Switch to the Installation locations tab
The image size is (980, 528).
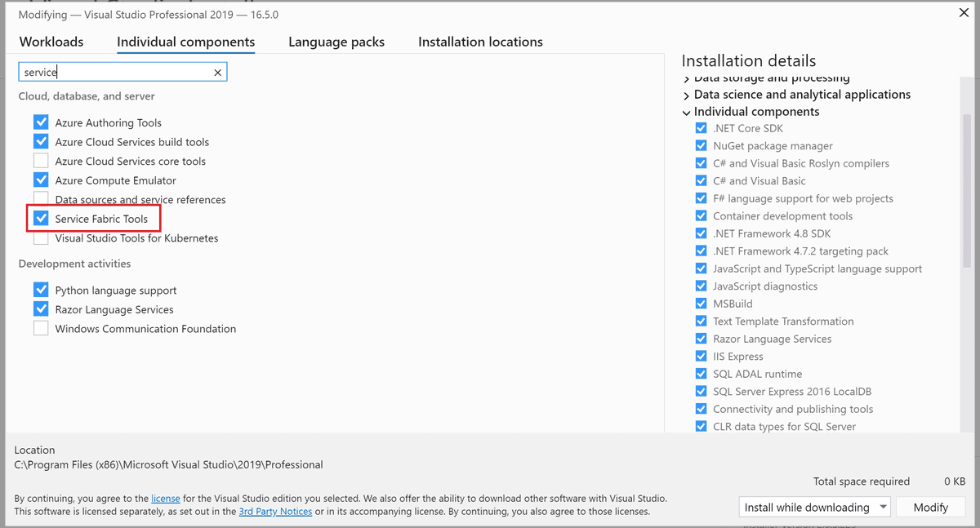pyautogui.click(x=480, y=42)
